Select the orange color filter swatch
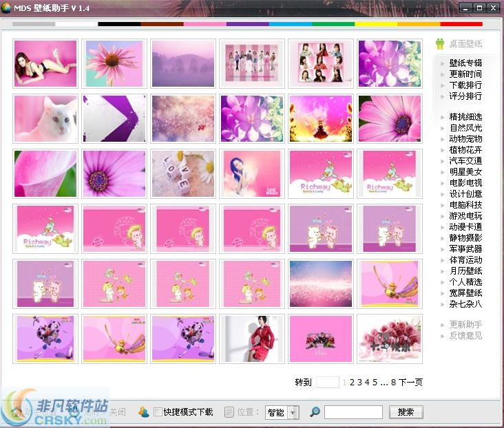The width and height of the screenshot is (504, 428). (x=419, y=24)
